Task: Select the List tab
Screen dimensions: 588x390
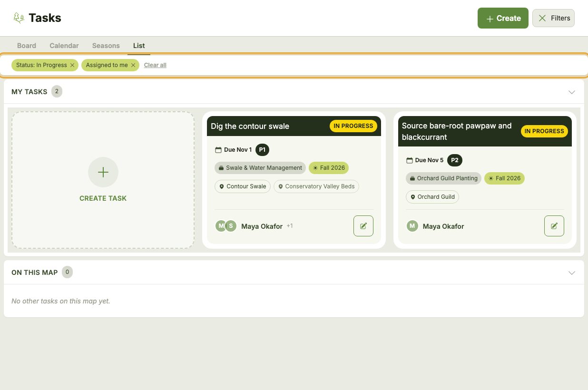Action: pos(139,46)
